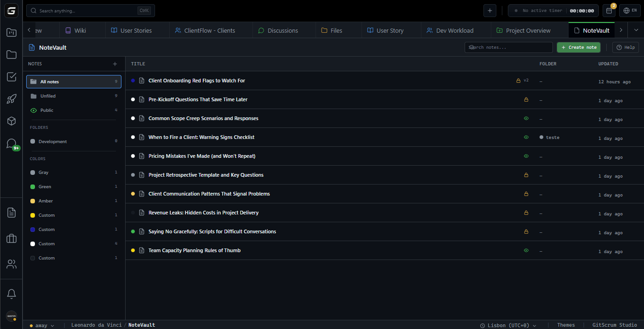Image resolution: width=644 pixels, height=329 pixels.
Task: Open the briefcase icon in sidebar
Action: coord(11,238)
